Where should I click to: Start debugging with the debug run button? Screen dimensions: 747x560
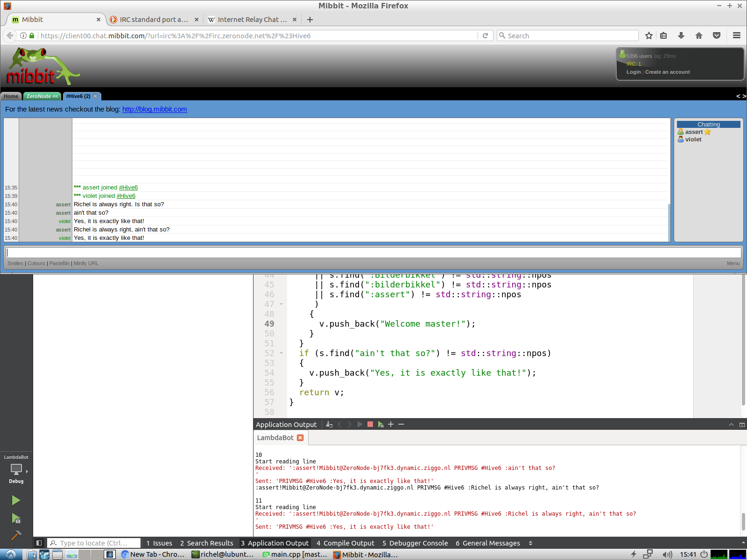pyautogui.click(x=16, y=518)
